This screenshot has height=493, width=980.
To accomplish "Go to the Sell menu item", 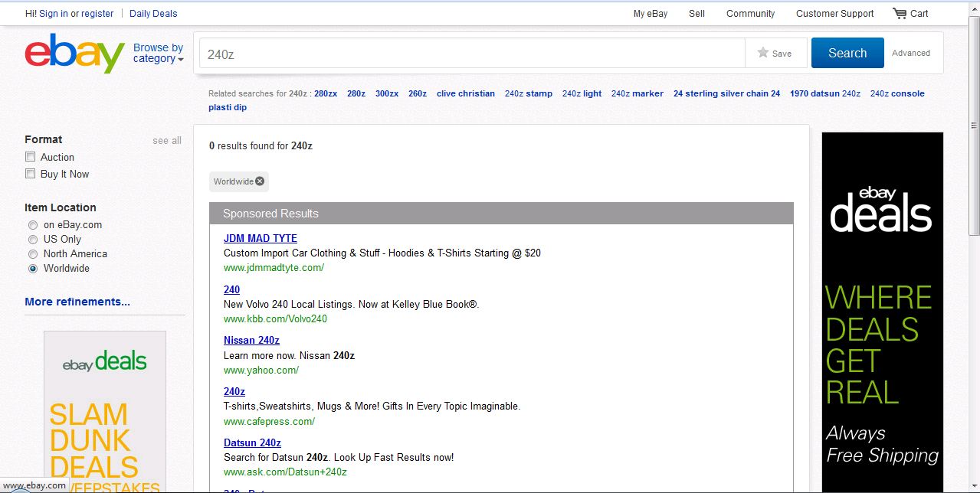I will [696, 13].
